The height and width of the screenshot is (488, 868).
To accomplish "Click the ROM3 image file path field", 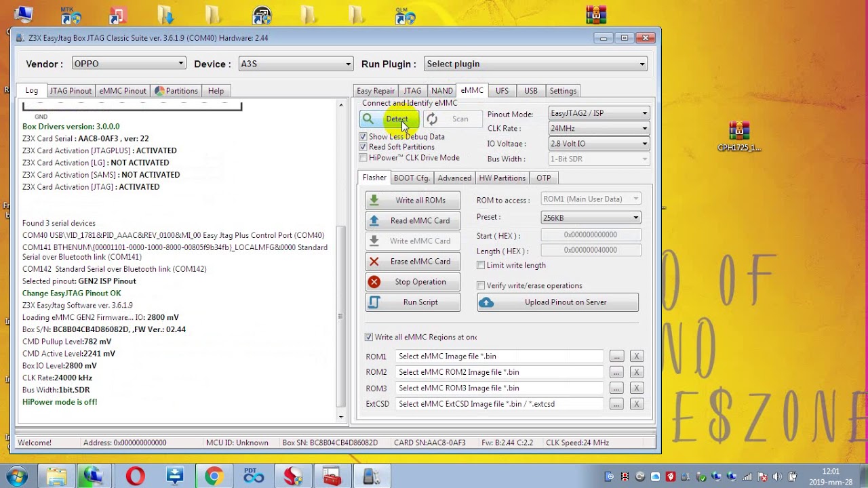I will (x=500, y=388).
